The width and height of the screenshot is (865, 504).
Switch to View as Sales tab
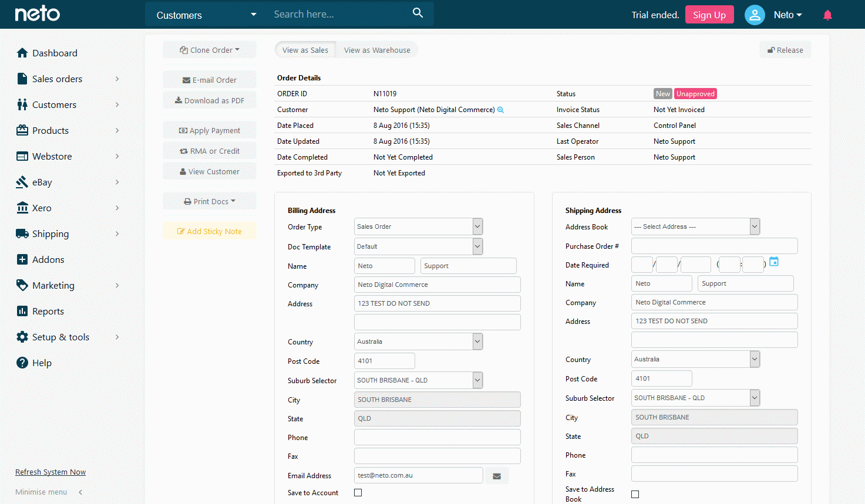click(x=305, y=50)
